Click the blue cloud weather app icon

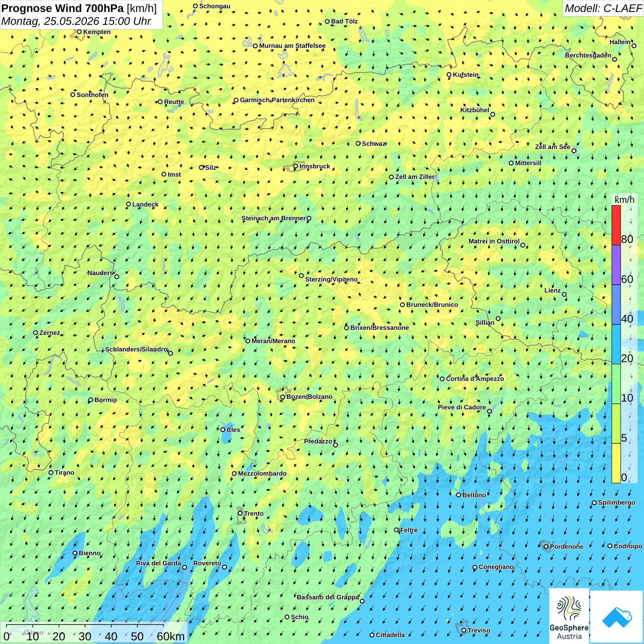pos(616,617)
